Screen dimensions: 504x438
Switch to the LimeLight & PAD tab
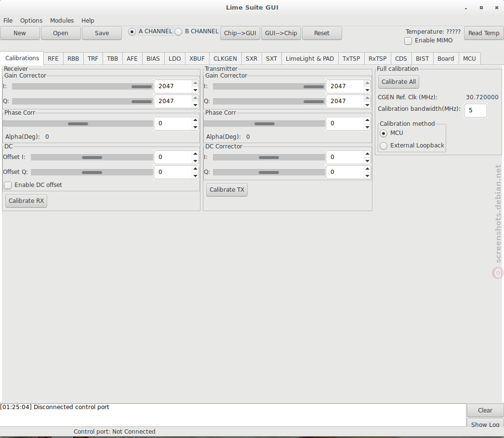310,58
